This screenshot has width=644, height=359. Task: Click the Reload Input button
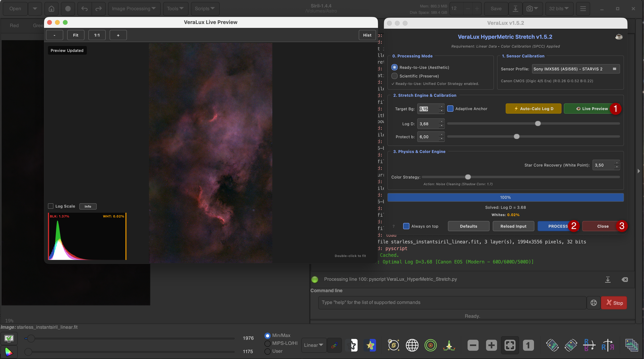(513, 226)
